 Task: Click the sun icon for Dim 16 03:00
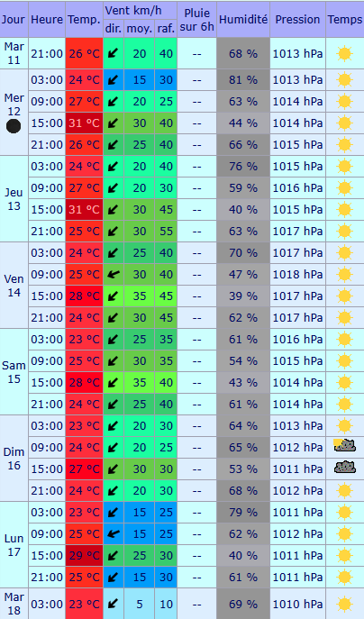tap(344, 426)
